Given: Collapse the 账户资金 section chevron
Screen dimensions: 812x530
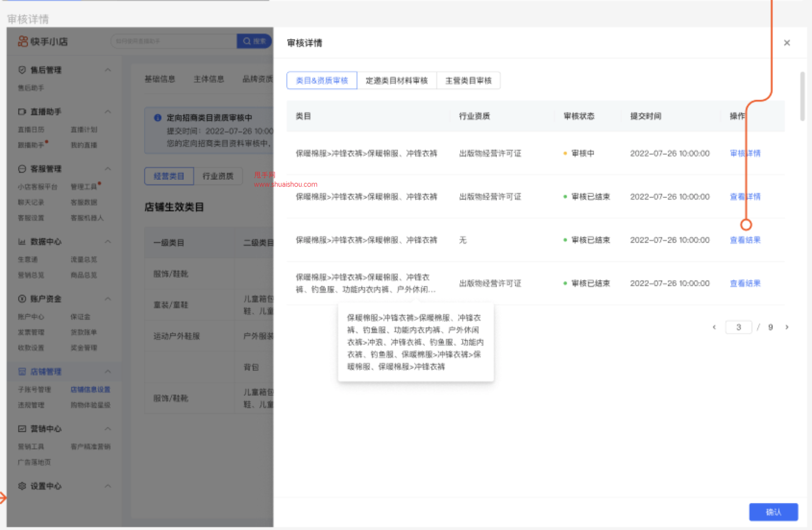Looking at the screenshot, I should click(x=108, y=299).
